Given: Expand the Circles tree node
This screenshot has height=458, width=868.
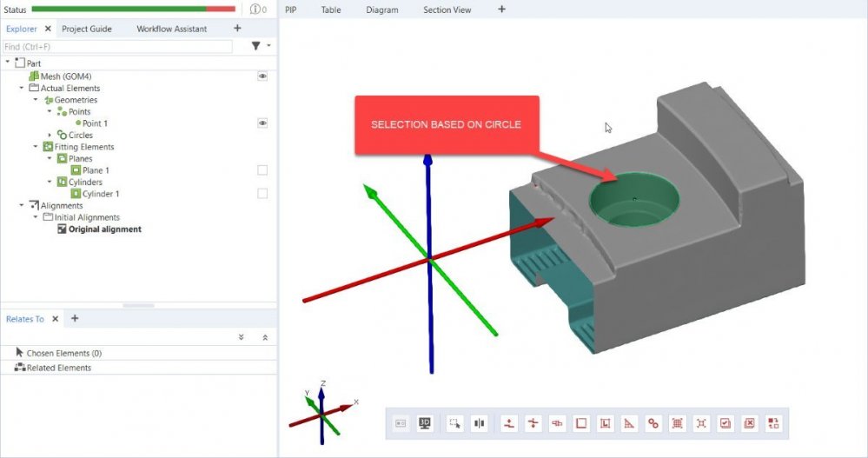Looking at the screenshot, I should pos(50,135).
